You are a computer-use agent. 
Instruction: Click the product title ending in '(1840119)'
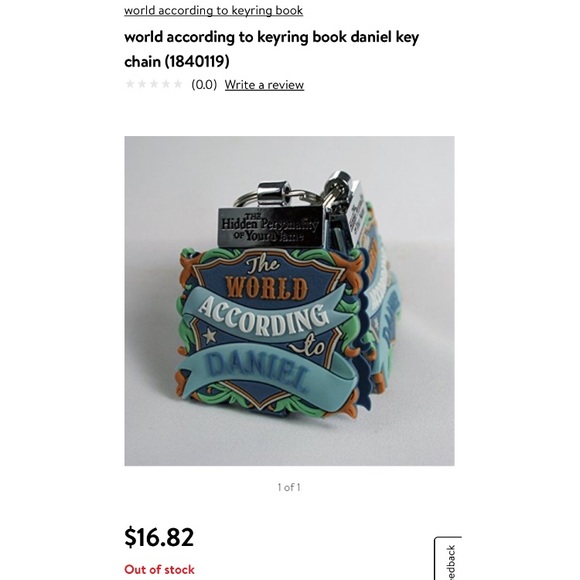click(x=272, y=49)
